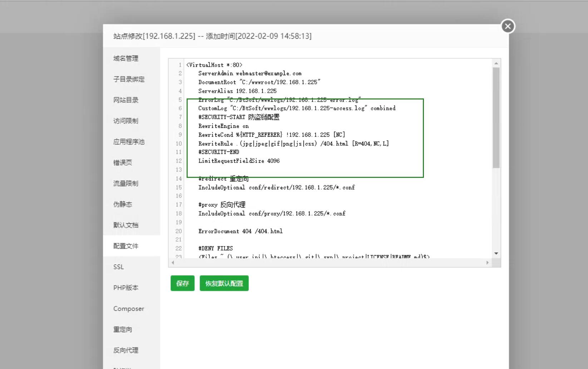Open the PHP版本 tab
The width and height of the screenshot is (588, 369).
click(x=126, y=288)
